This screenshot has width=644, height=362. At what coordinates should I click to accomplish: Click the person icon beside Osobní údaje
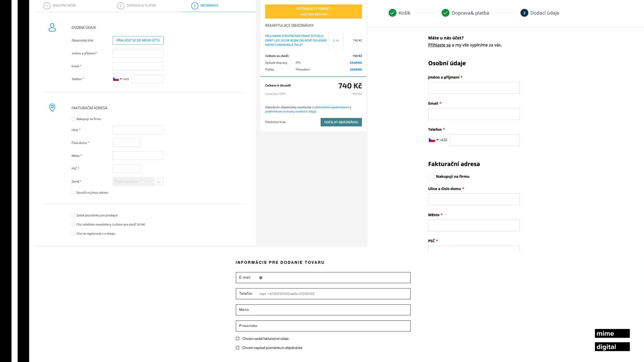click(52, 28)
